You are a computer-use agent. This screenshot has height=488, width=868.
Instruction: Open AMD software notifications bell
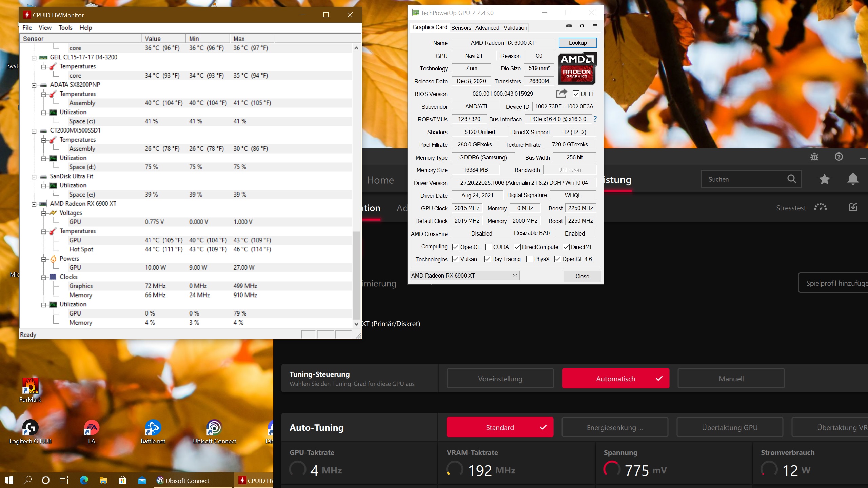coord(853,179)
